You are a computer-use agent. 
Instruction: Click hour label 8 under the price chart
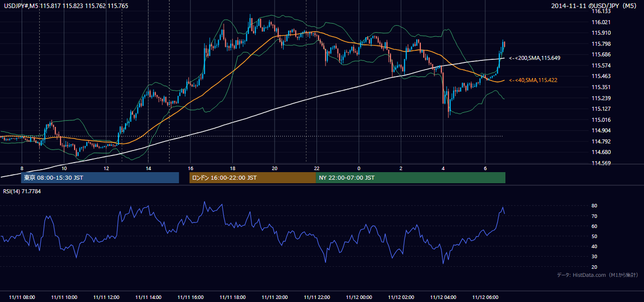pos(22,168)
